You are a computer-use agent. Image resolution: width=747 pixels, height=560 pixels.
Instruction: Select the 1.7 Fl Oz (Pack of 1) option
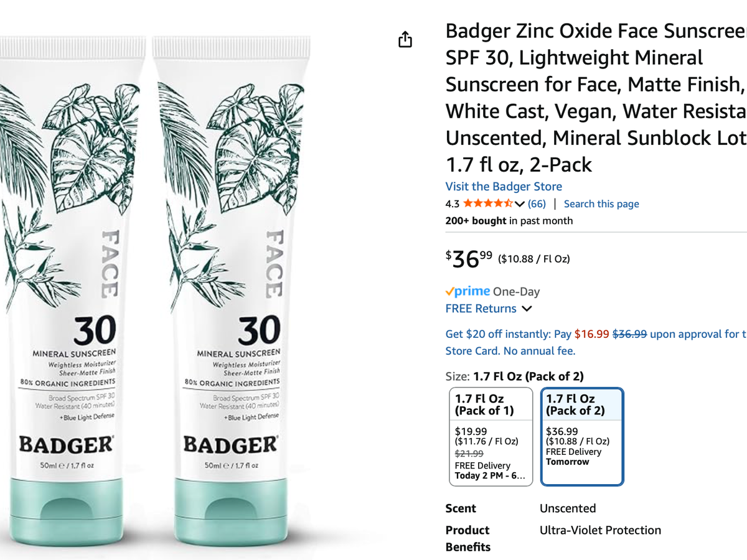click(x=491, y=437)
